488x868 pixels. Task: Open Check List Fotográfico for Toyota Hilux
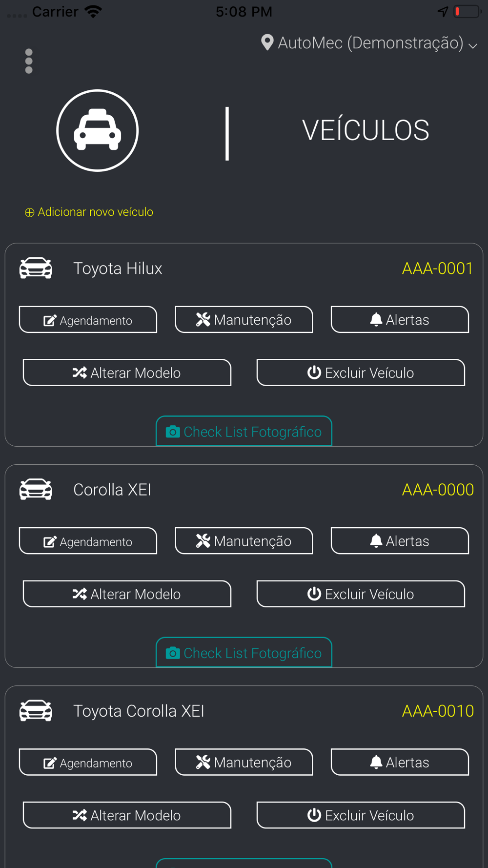[x=244, y=432]
